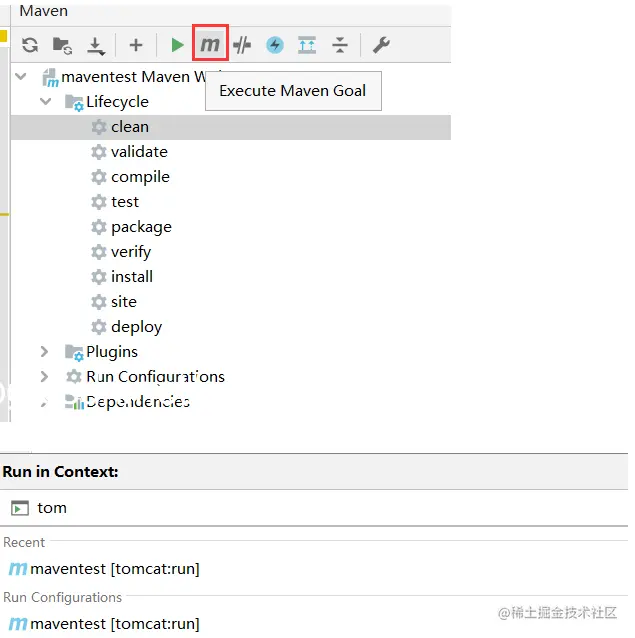The height and width of the screenshot is (638, 635).
Task: Click the Reload All Maven Projects icon
Action: pyautogui.click(x=30, y=45)
